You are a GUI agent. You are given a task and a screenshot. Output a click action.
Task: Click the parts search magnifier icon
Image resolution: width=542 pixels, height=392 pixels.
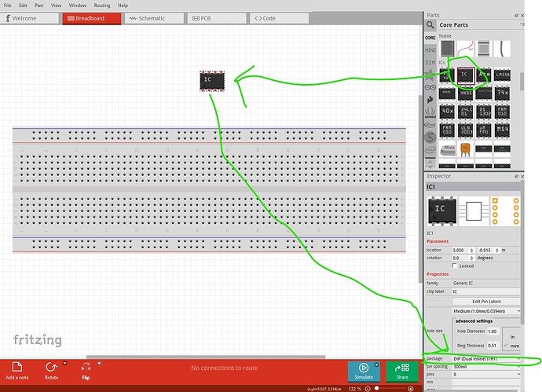pos(430,25)
